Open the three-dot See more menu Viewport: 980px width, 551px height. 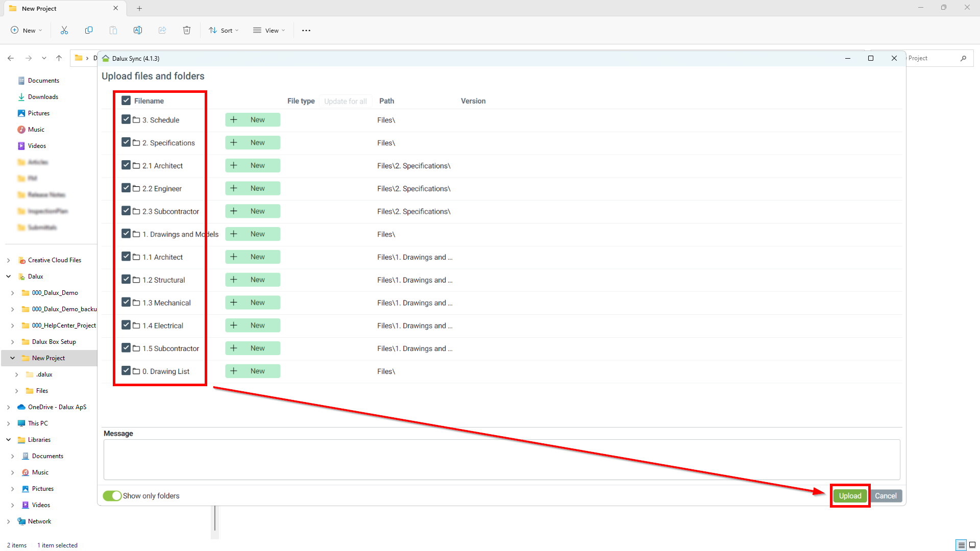tap(306, 30)
